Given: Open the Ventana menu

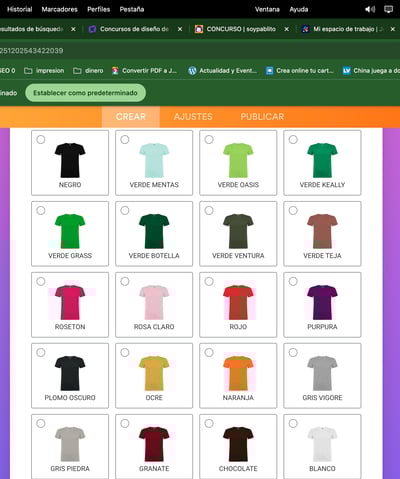Looking at the screenshot, I should [x=267, y=9].
